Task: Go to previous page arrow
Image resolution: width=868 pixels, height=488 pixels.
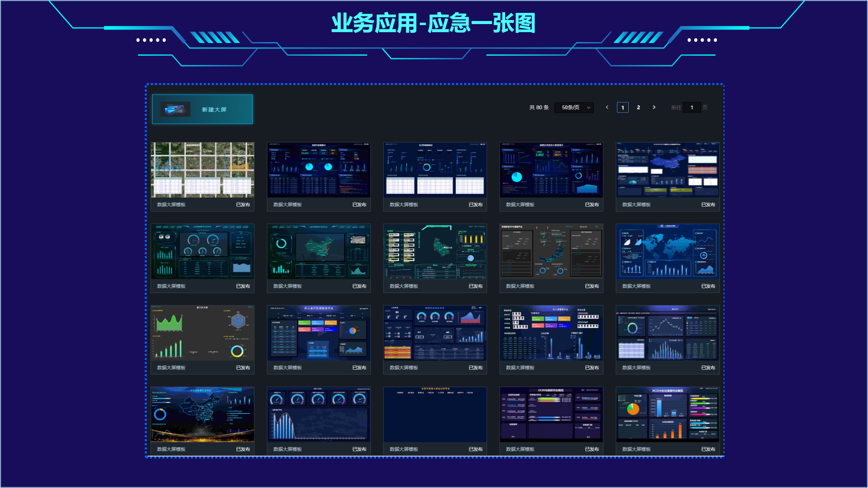Action: click(607, 107)
